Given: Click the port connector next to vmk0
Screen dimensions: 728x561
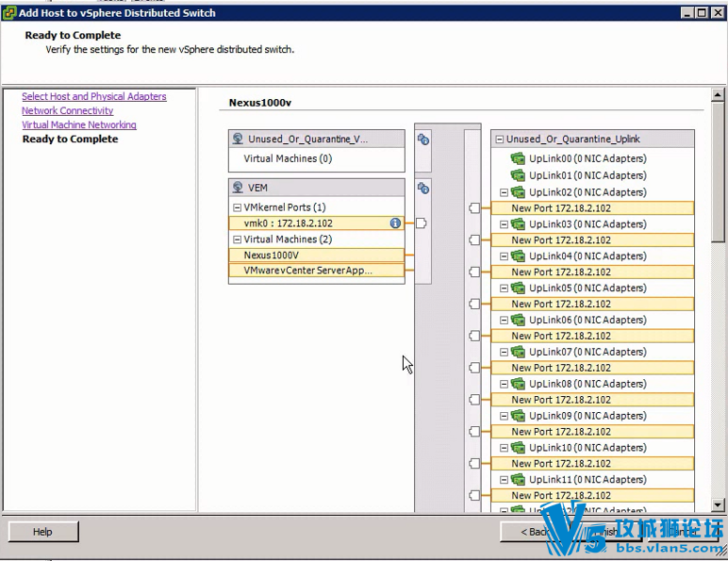Looking at the screenshot, I should pos(421,223).
